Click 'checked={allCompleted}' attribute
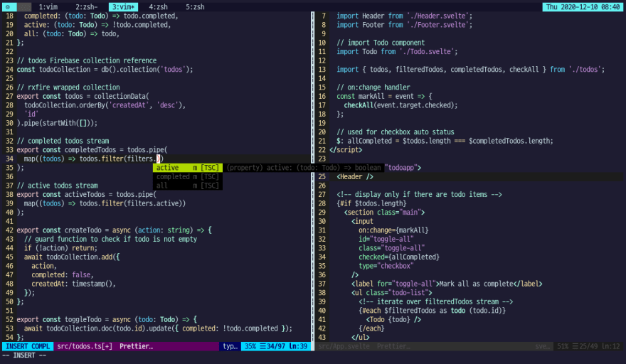The image size is (626, 364). click(x=399, y=257)
